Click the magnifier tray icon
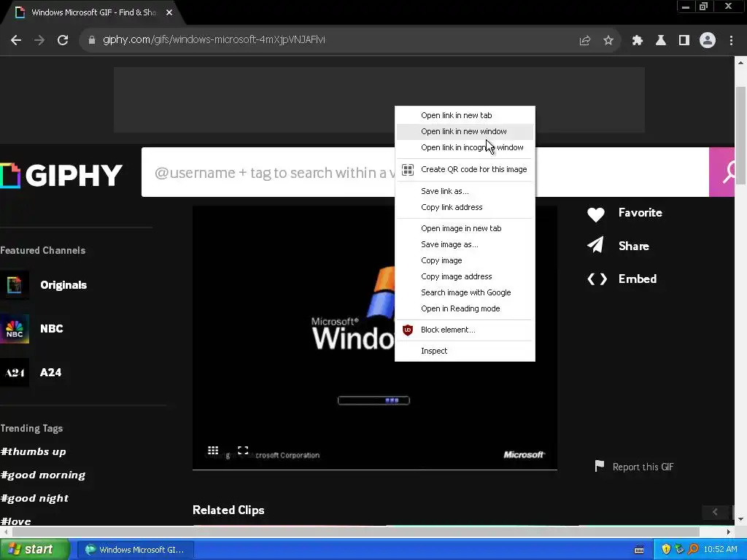Image resolution: width=747 pixels, height=560 pixels. tap(693, 550)
